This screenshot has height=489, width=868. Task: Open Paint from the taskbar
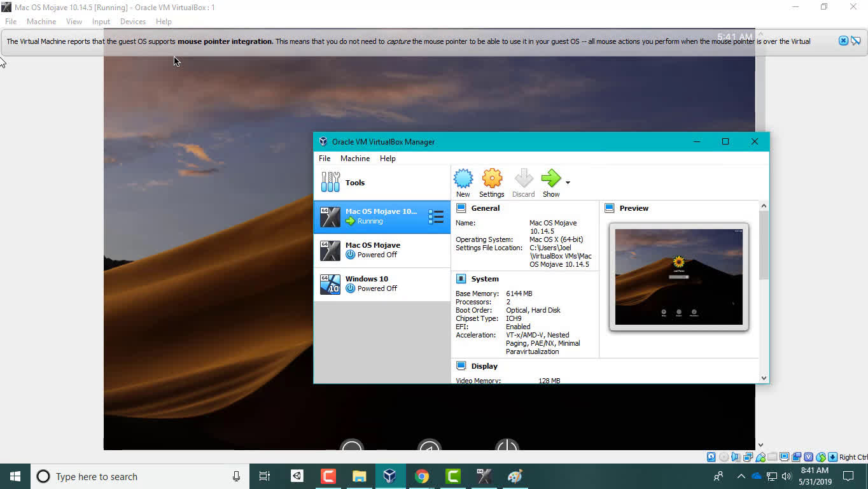[x=515, y=476]
